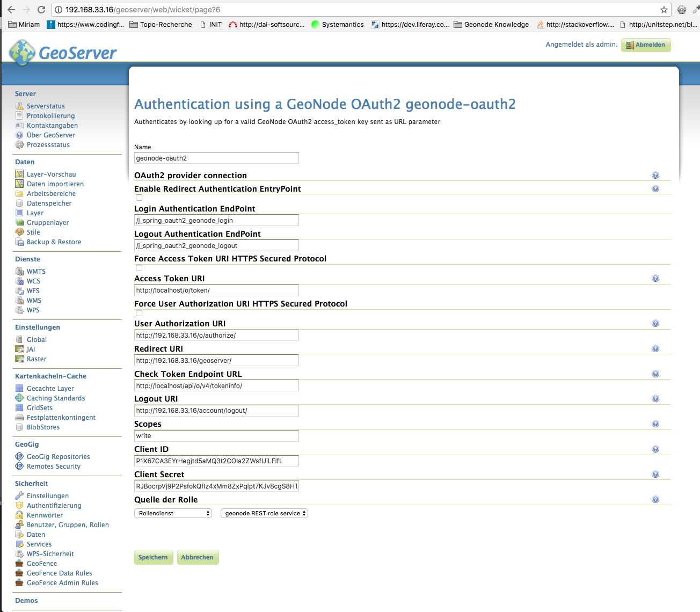The height and width of the screenshot is (612, 700).
Task: Open the Raster settings link
Action: pos(37,359)
